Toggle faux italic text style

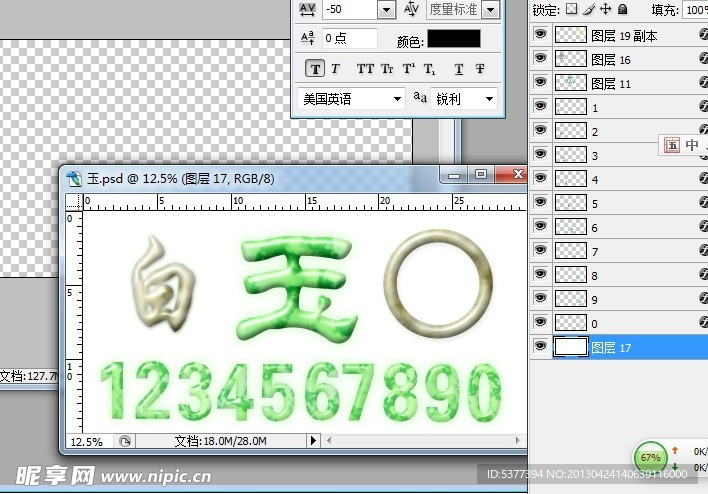(336, 69)
